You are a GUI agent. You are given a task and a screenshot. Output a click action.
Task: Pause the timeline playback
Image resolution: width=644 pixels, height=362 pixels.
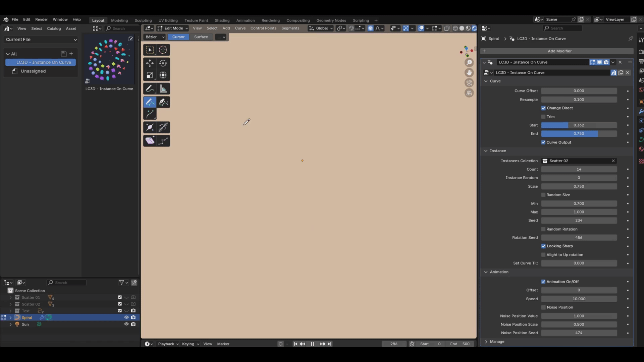pos(312,344)
